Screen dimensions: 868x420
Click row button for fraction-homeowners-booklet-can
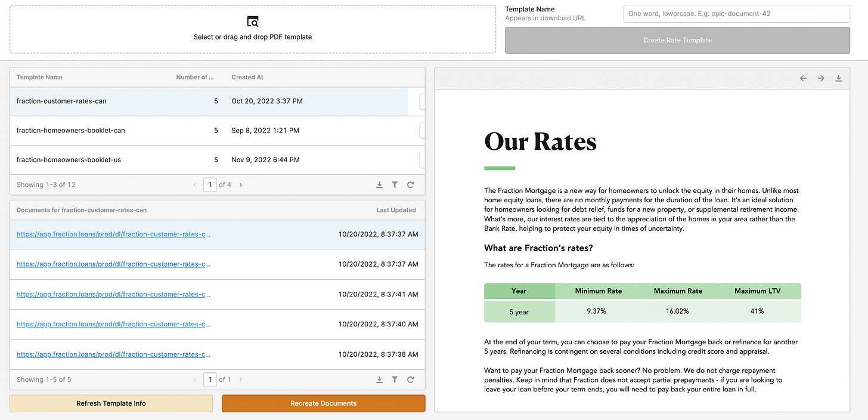point(422,131)
